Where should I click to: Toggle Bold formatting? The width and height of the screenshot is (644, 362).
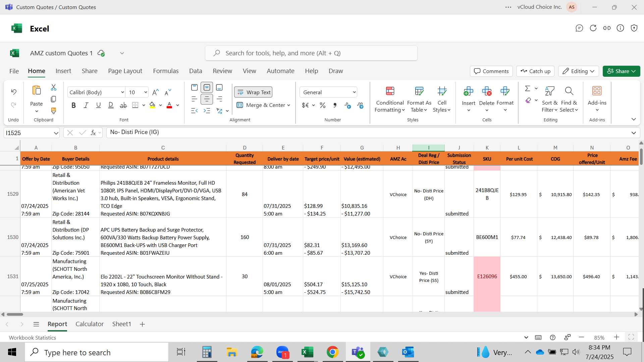pos(73,105)
